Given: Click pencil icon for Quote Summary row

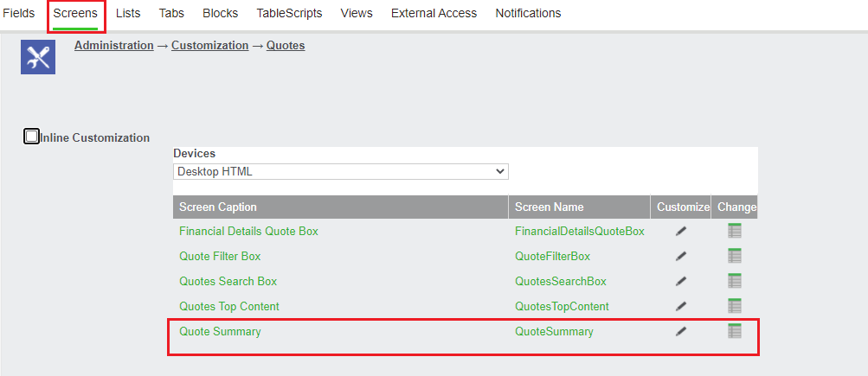Looking at the screenshot, I should (681, 331).
